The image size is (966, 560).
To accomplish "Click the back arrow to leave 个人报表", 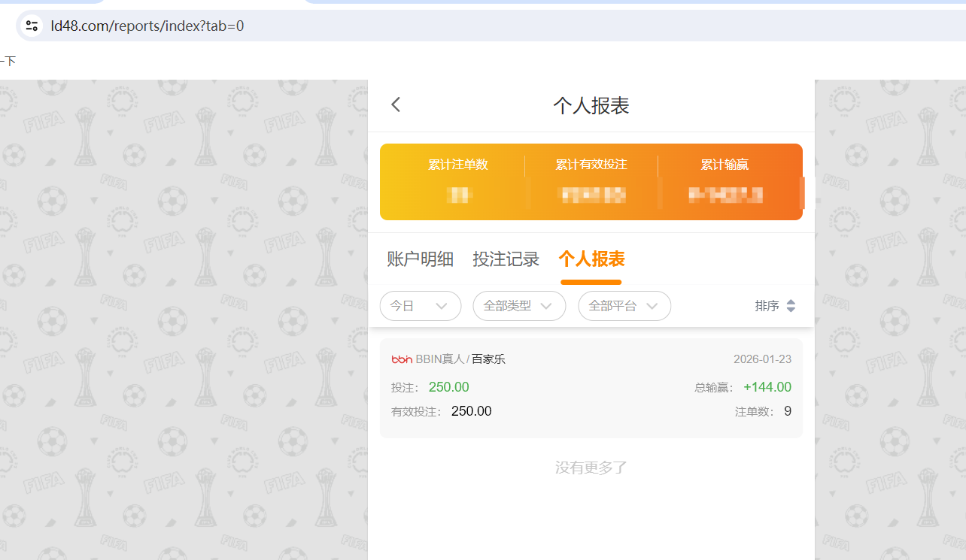I will click(395, 104).
